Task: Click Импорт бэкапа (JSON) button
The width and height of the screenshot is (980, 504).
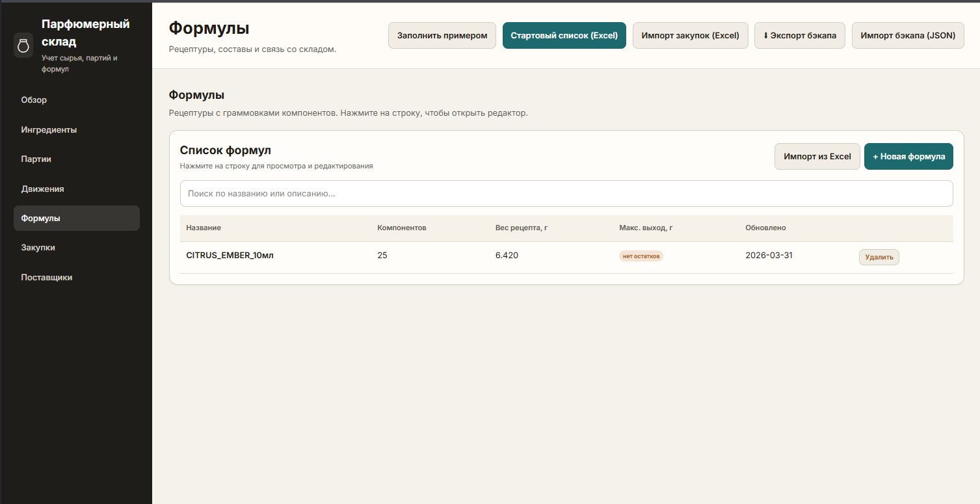Action: point(907,36)
